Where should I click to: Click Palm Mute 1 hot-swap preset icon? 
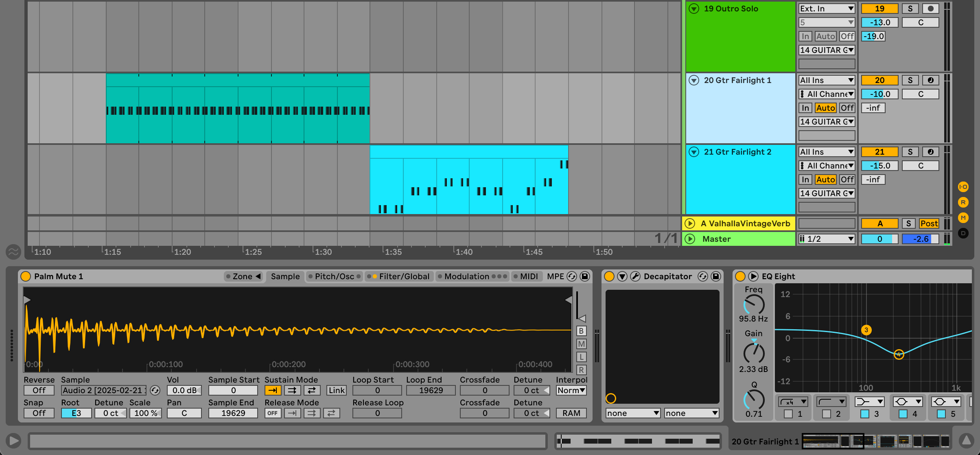pos(572,277)
